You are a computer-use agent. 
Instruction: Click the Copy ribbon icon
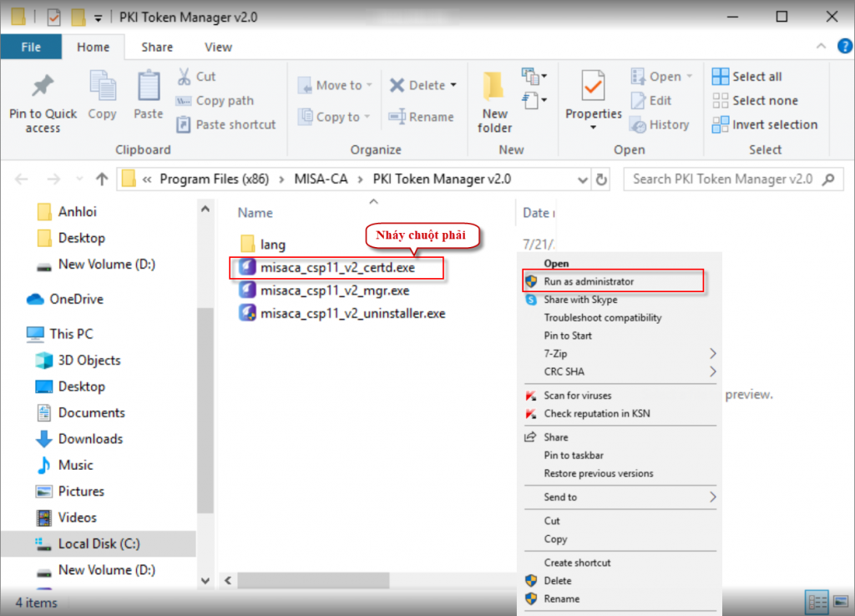pos(102,87)
